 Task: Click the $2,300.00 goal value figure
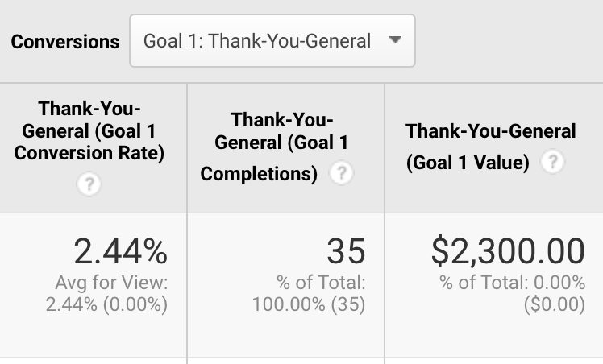point(508,252)
